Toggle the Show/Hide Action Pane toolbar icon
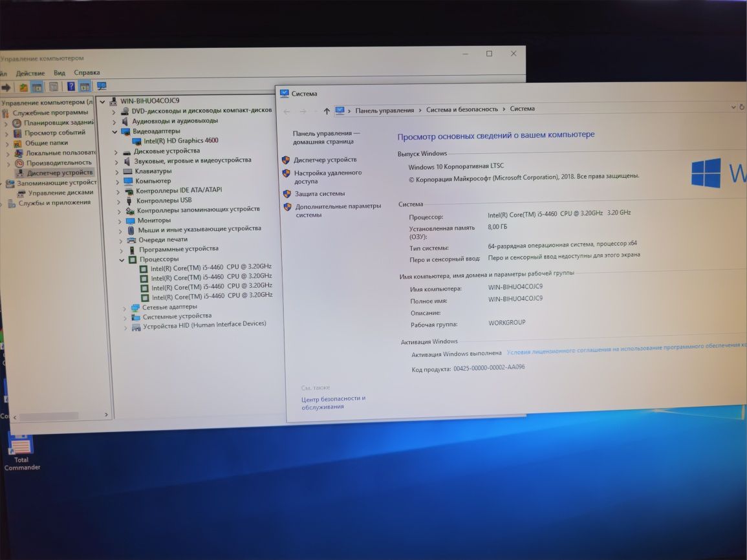 (85, 87)
